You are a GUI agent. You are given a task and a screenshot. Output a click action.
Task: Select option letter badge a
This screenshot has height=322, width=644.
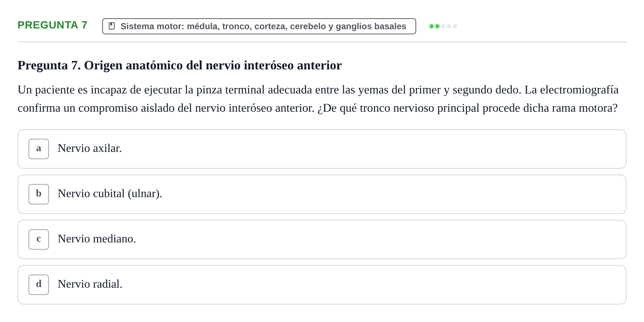[39, 149]
